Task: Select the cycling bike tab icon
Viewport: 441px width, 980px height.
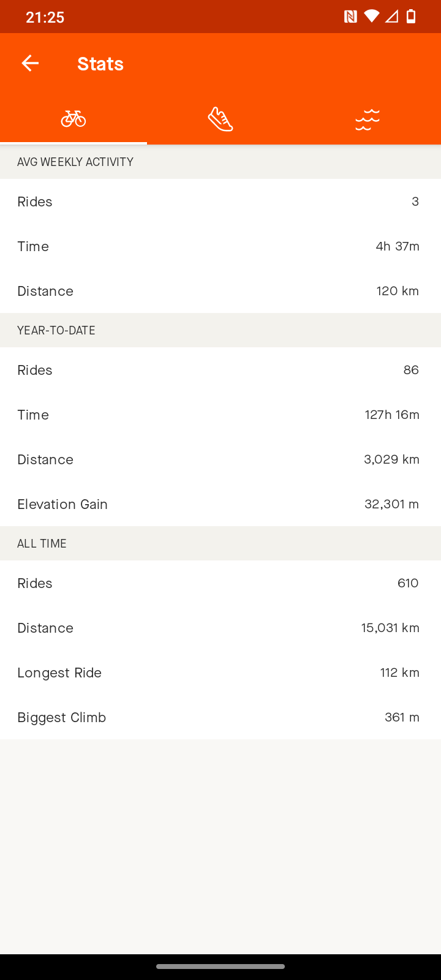Action: [73, 118]
